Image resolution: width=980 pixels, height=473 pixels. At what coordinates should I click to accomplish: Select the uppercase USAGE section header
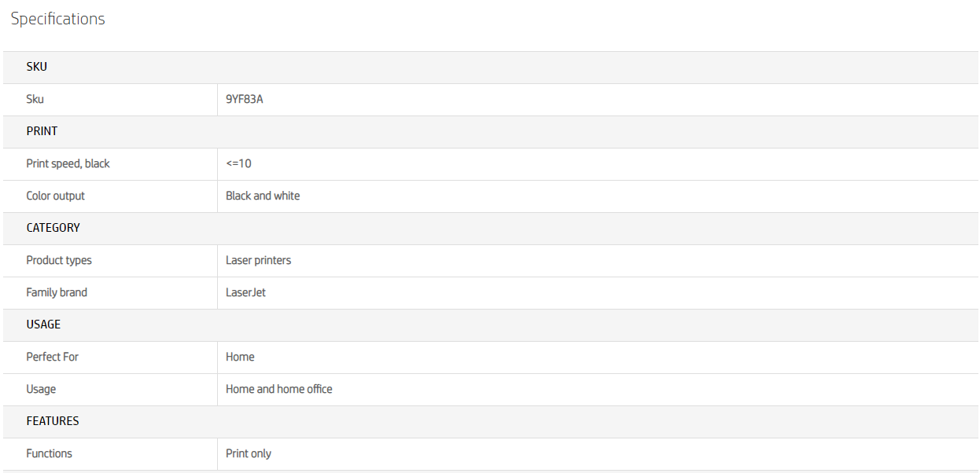tap(43, 324)
